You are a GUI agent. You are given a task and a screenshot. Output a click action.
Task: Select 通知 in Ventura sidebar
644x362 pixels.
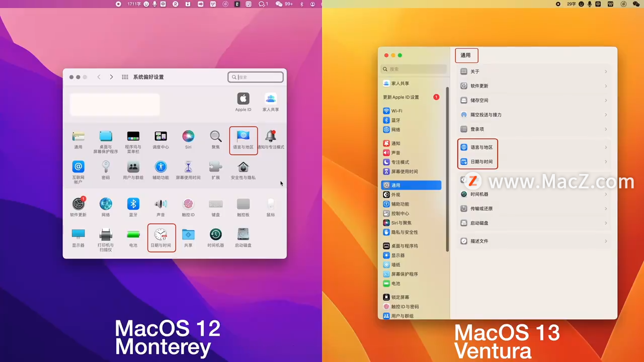(392, 143)
